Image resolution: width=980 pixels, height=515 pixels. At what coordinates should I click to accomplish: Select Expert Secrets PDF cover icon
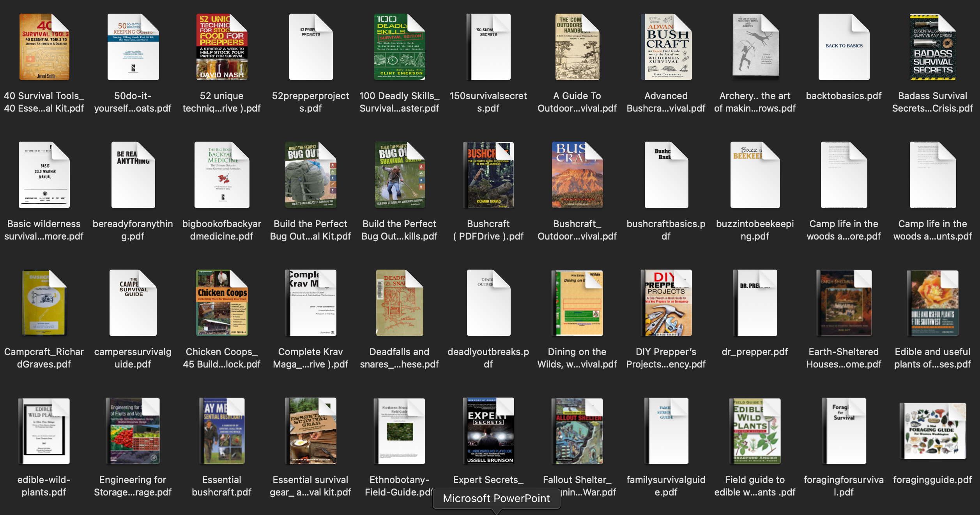coord(488,431)
